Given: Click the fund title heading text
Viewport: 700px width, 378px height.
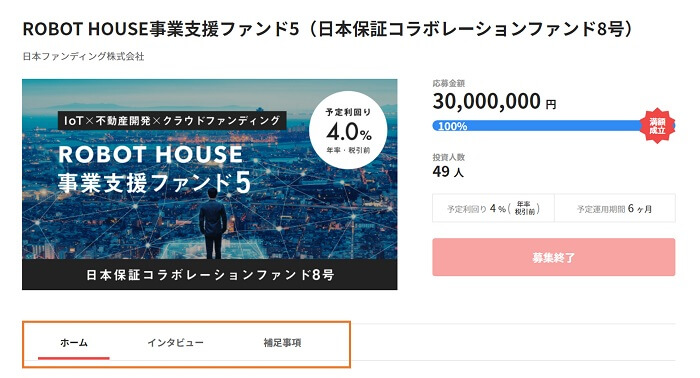Looking at the screenshot, I should pos(328,29).
